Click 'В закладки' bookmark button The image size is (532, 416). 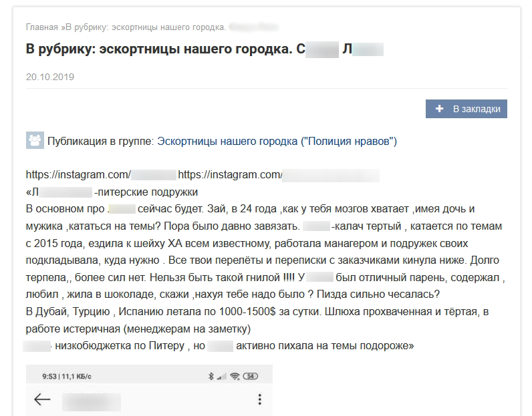pos(467,109)
